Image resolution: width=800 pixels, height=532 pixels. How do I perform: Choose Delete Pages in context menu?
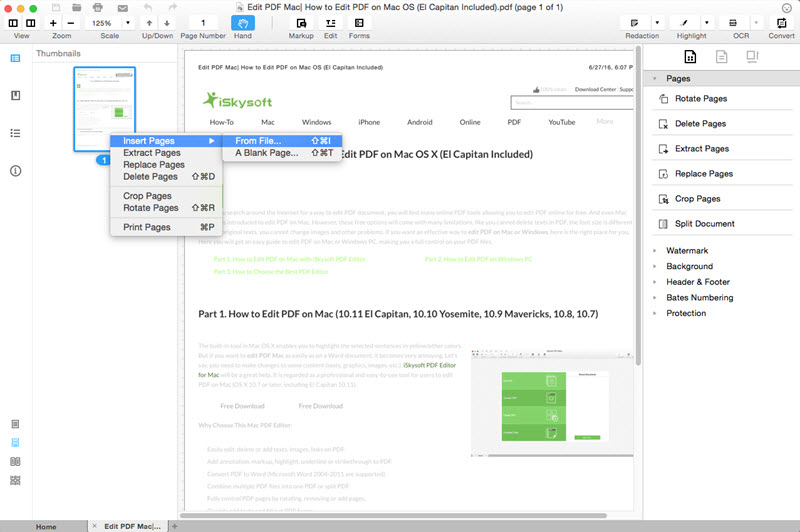click(166, 176)
